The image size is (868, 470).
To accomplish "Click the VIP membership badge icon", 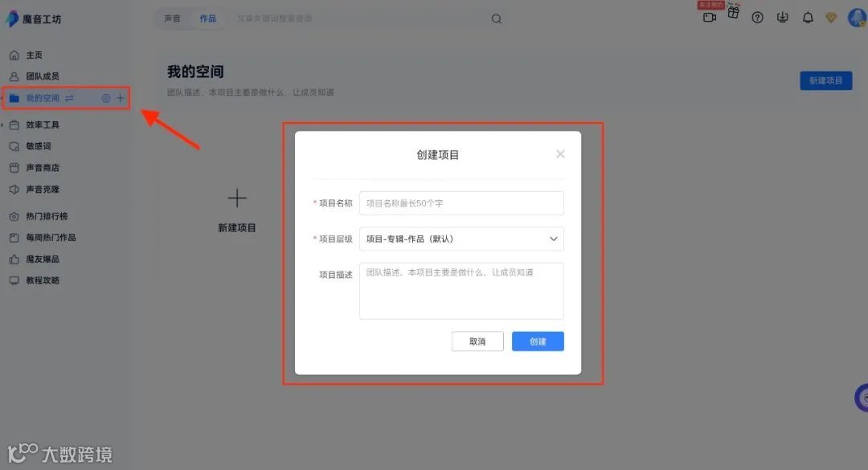I will 831,17.
